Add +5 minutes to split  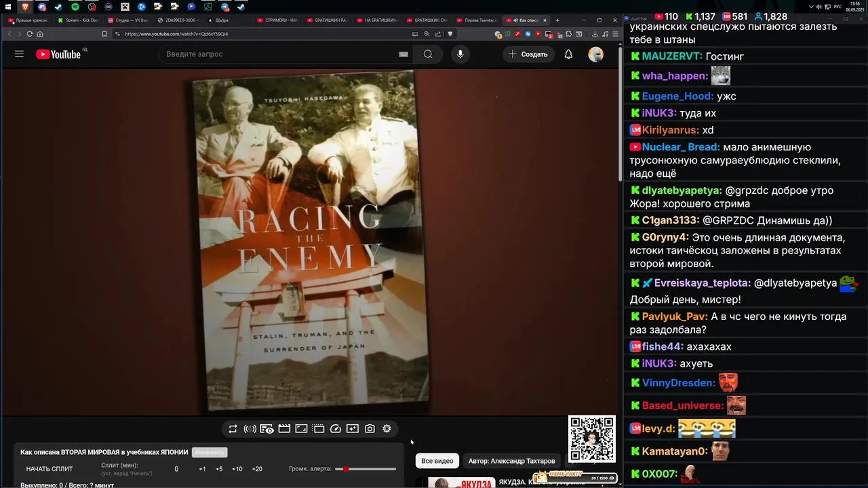pos(219,469)
